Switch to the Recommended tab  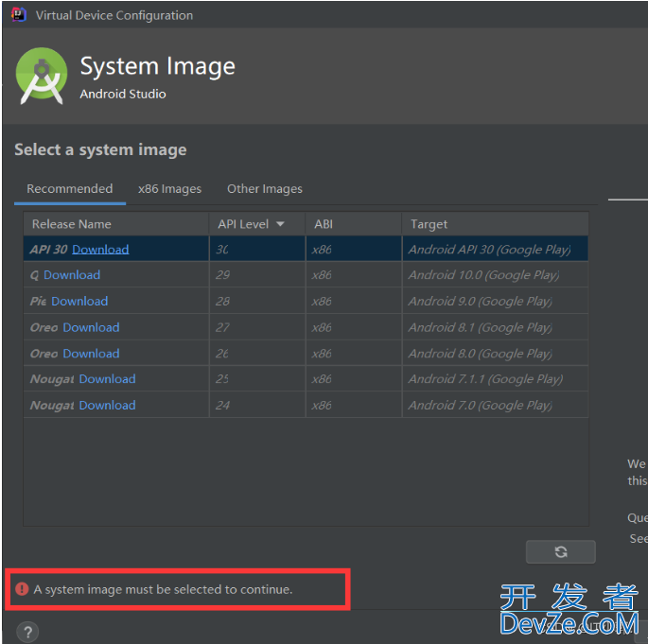click(70, 189)
